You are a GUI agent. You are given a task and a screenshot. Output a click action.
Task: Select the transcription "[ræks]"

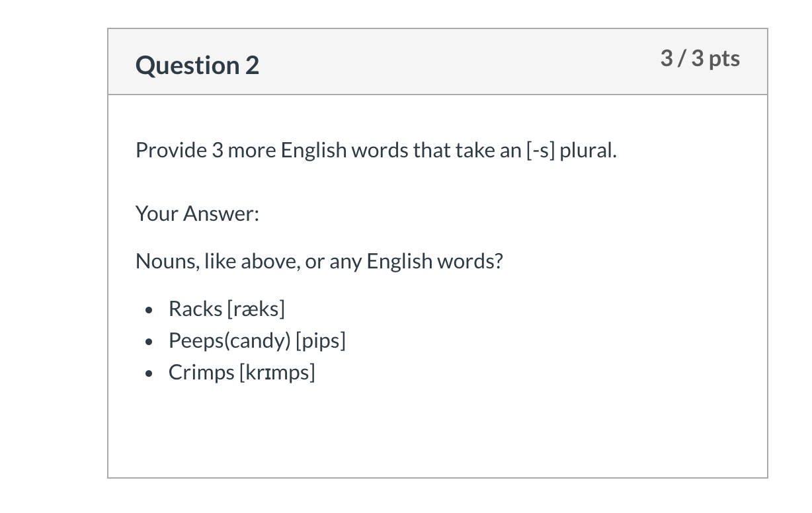point(256,309)
